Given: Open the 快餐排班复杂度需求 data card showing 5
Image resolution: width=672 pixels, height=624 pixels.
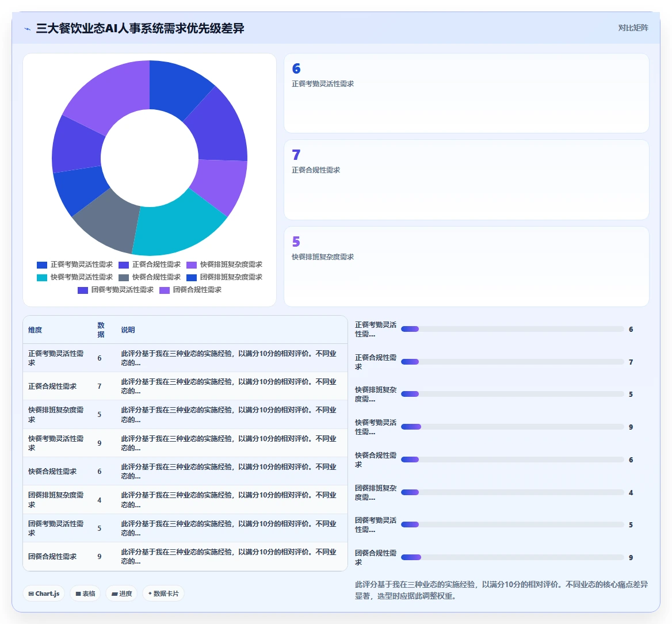Looking at the screenshot, I should (466, 266).
